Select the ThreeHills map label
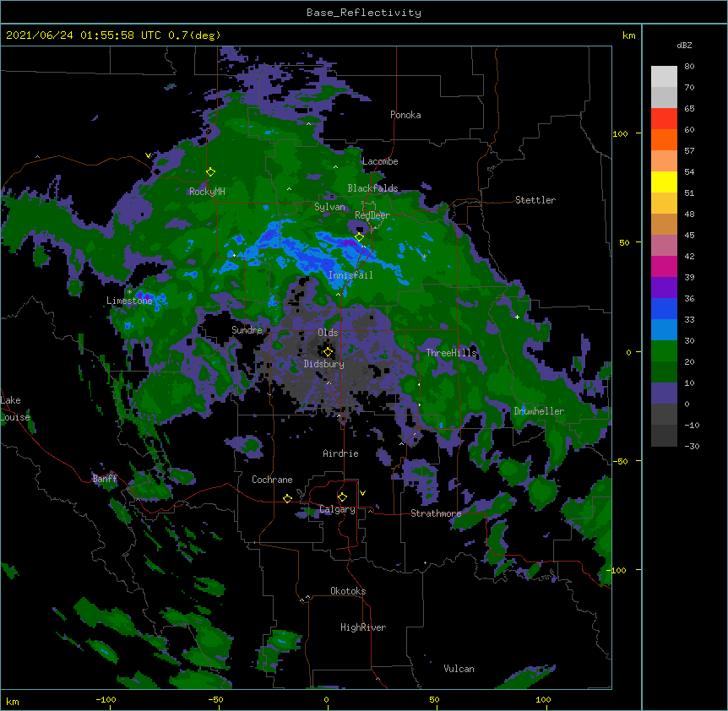This screenshot has height=711, width=728. pyautogui.click(x=451, y=353)
